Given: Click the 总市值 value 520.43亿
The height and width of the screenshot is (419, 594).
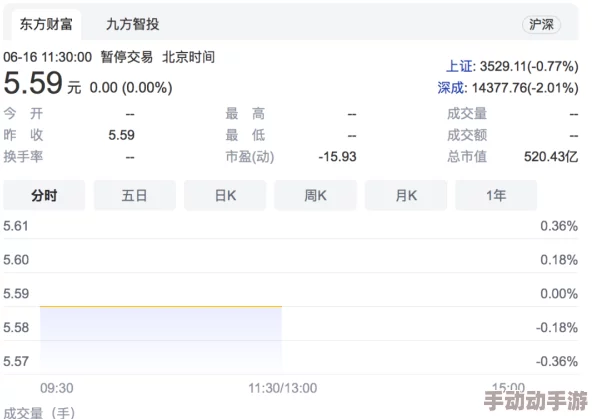Looking at the screenshot, I should 551,156.
